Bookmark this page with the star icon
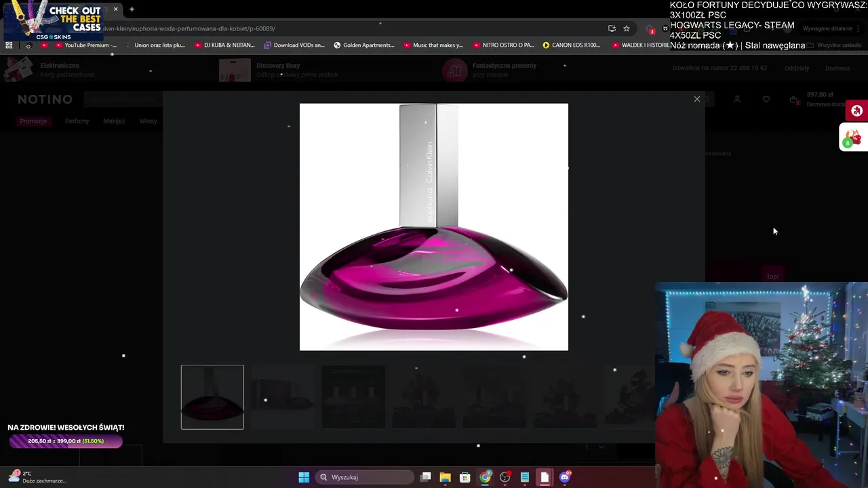 (627, 28)
